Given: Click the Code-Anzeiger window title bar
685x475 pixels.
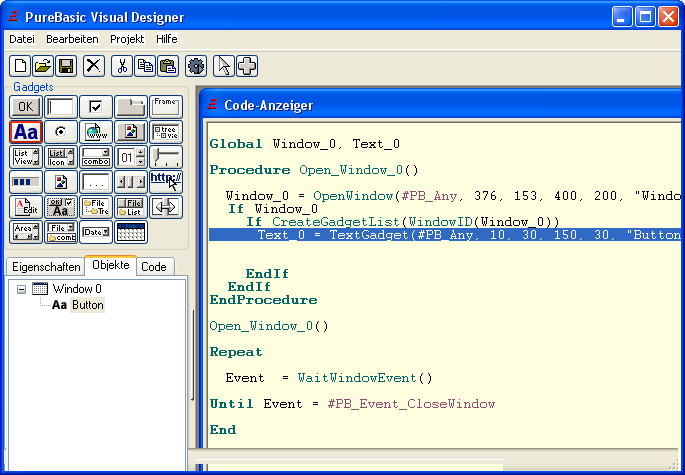Looking at the screenshot, I should coord(441,105).
